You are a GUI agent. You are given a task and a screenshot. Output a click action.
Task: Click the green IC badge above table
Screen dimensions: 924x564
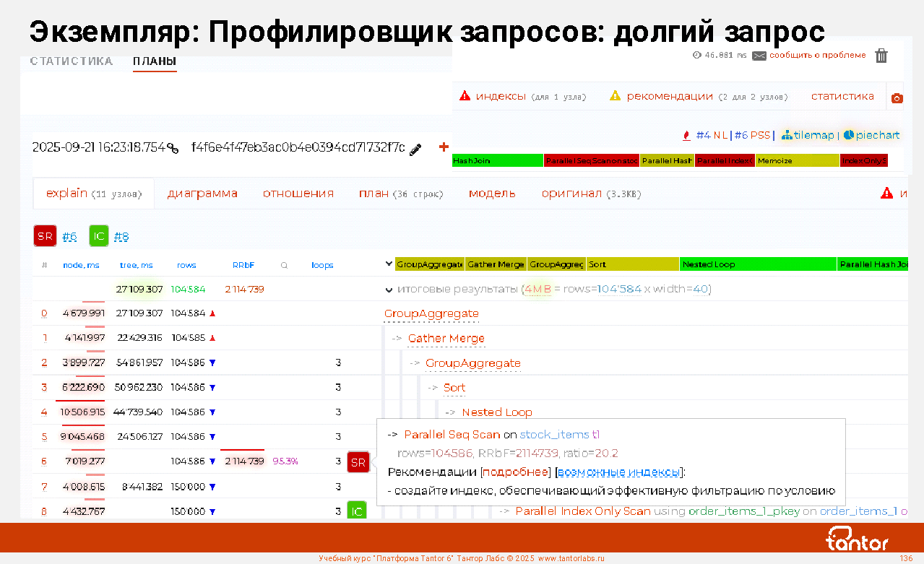point(99,236)
